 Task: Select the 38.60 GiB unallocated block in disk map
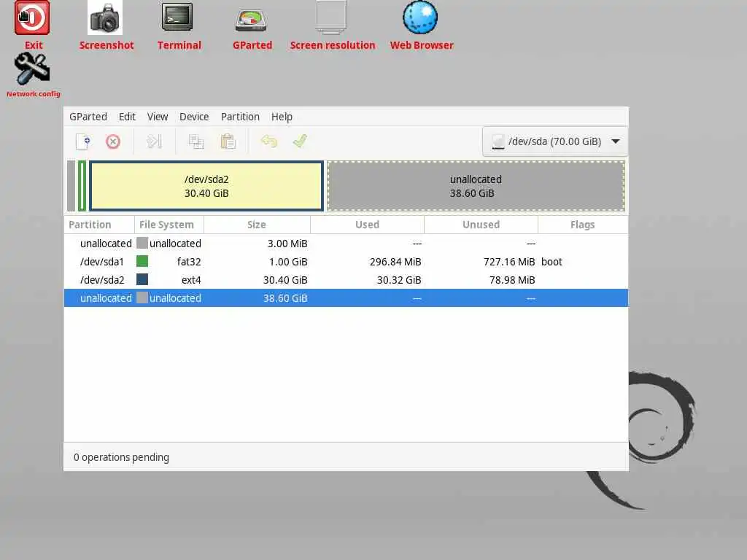pyautogui.click(x=476, y=186)
